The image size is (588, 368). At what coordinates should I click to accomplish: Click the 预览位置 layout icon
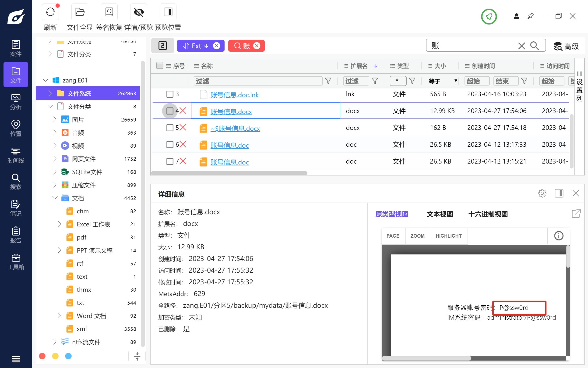click(x=168, y=12)
